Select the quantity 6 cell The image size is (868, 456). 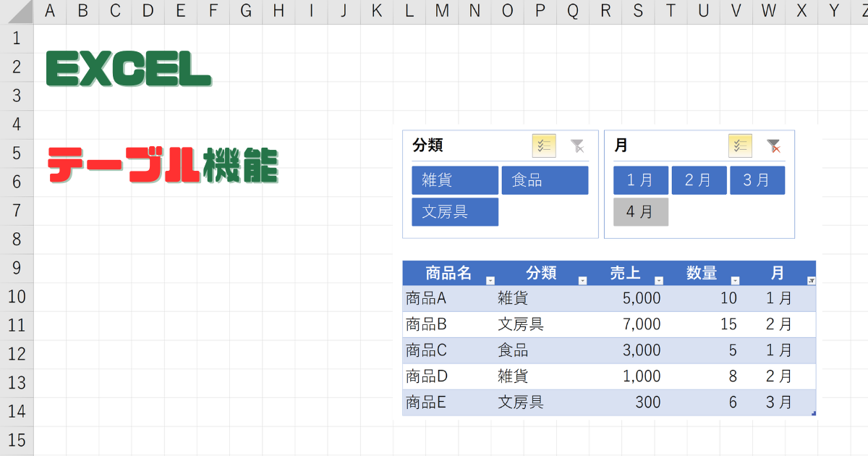click(x=703, y=402)
